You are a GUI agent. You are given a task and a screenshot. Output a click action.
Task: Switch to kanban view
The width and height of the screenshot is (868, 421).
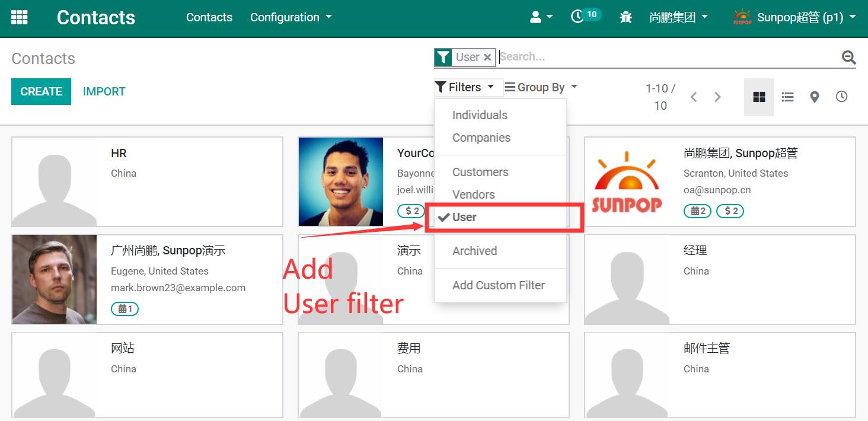click(759, 97)
